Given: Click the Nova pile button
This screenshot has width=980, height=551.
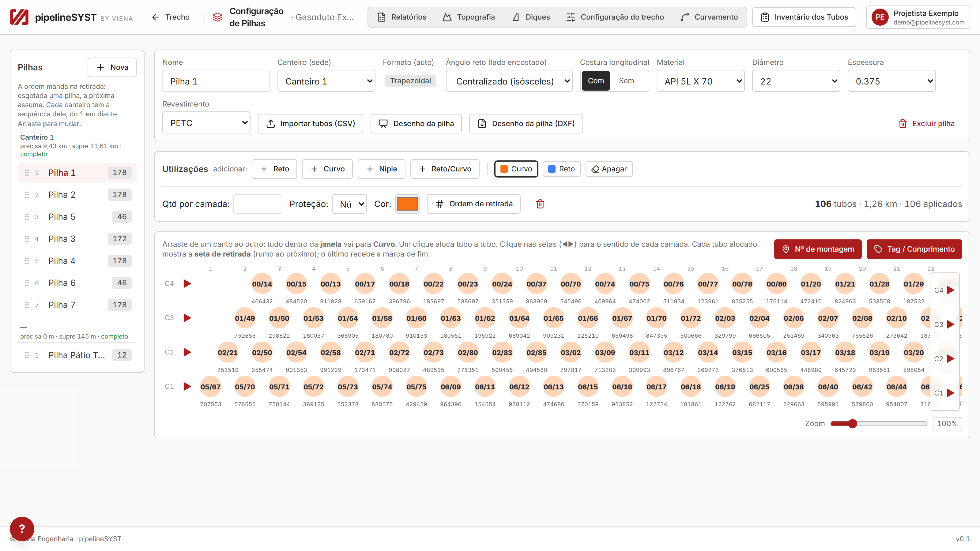Looking at the screenshot, I should click(x=112, y=67).
